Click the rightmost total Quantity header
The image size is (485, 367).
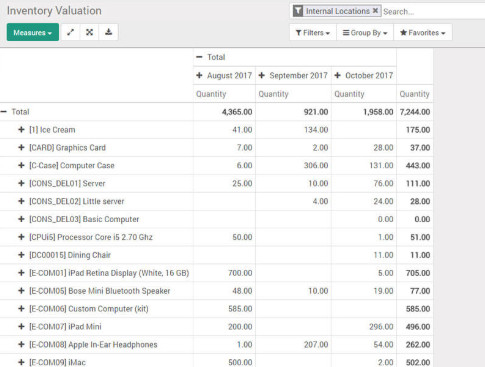pos(414,94)
